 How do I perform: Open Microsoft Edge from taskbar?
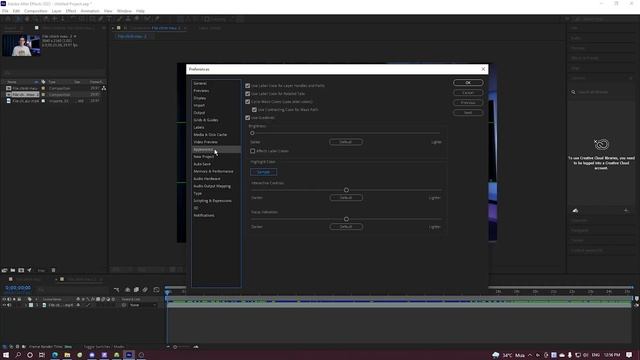pyautogui.click(x=55, y=355)
